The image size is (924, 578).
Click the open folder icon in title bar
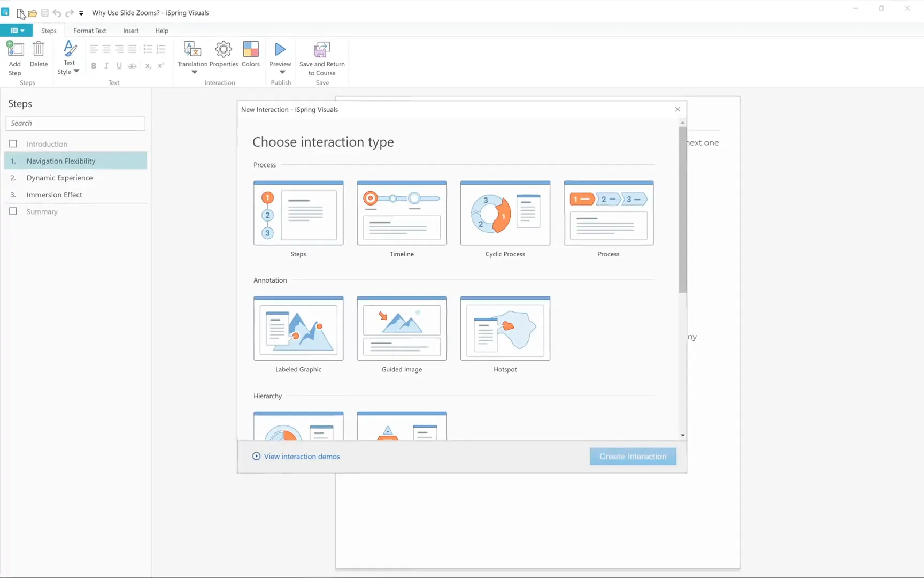[33, 13]
